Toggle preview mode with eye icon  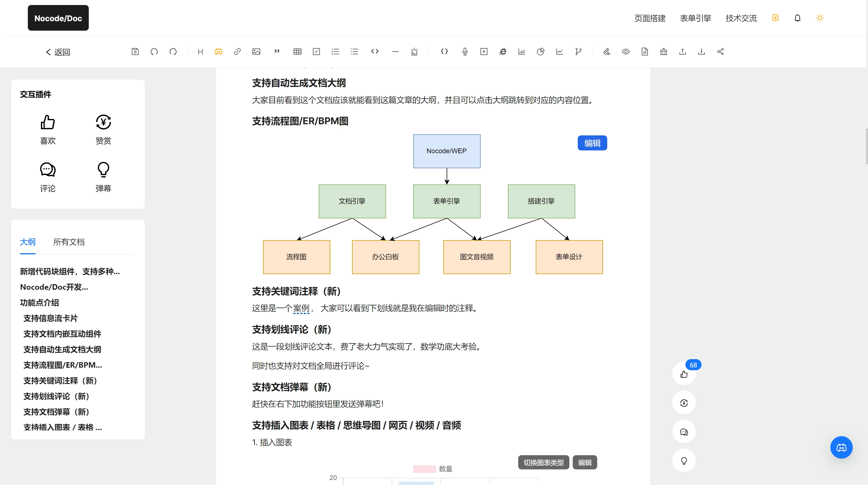click(626, 52)
